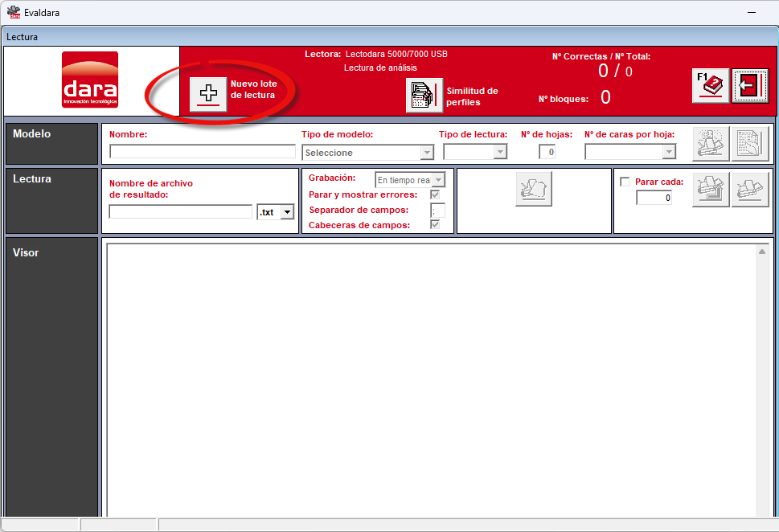Click the Nombre model input field
Screen dimensions: 779x532
coord(203,152)
